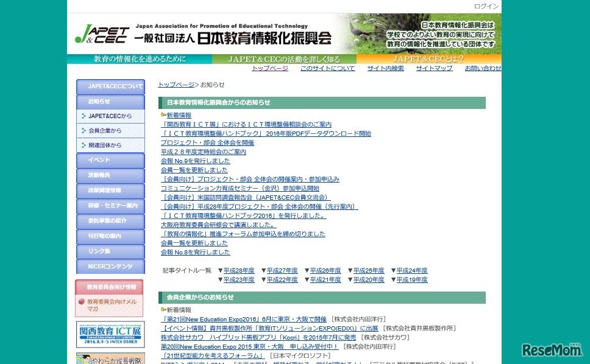The height and width of the screenshot is (364, 590).
Task: Open the 教育の情報化を進めるために tab
Action: pos(140,59)
